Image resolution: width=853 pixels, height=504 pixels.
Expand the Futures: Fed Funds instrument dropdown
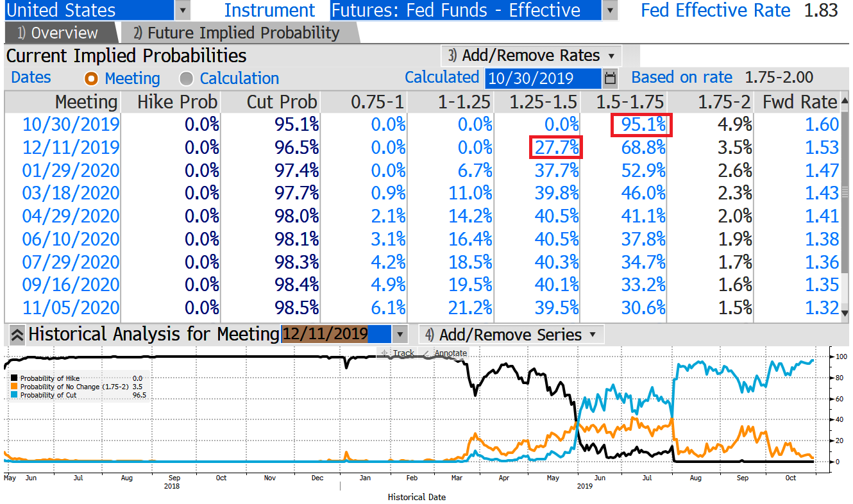coord(610,11)
